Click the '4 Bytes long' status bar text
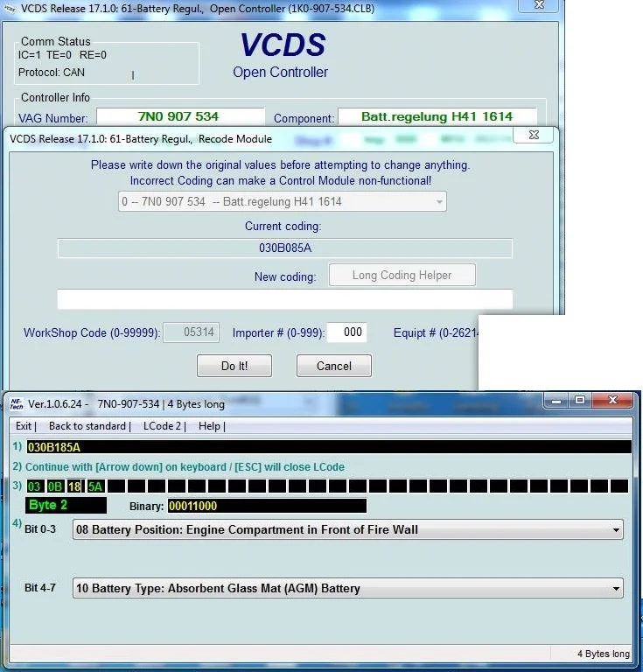The image size is (643, 672). click(x=603, y=654)
